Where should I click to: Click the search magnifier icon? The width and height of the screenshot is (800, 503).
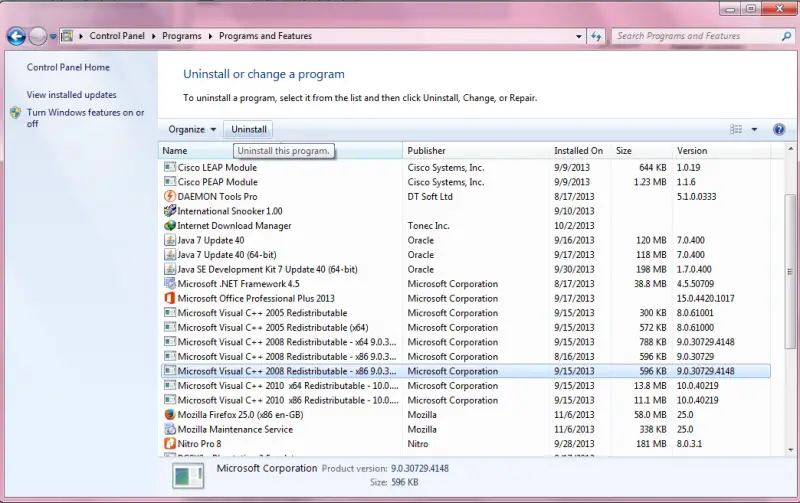coord(786,36)
